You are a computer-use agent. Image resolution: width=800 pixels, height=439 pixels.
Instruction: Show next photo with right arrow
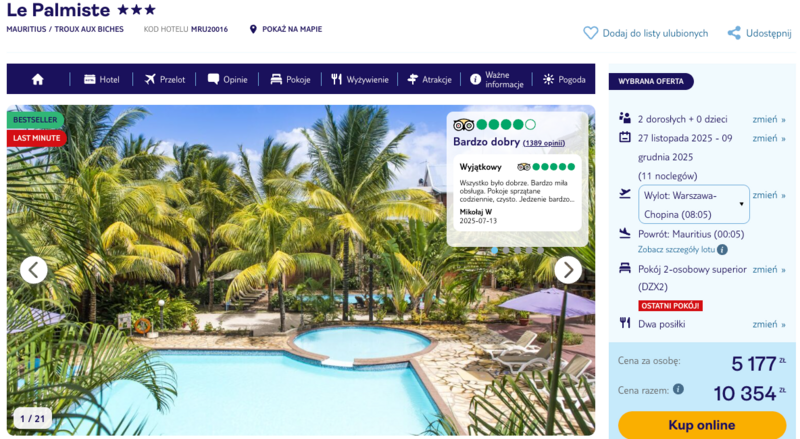(x=568, y=270)
